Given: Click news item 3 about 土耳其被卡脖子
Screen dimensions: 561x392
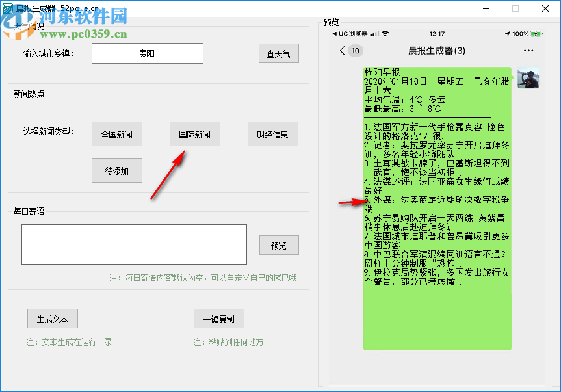Looking at the screenshot, I should [x=436, y=168].
